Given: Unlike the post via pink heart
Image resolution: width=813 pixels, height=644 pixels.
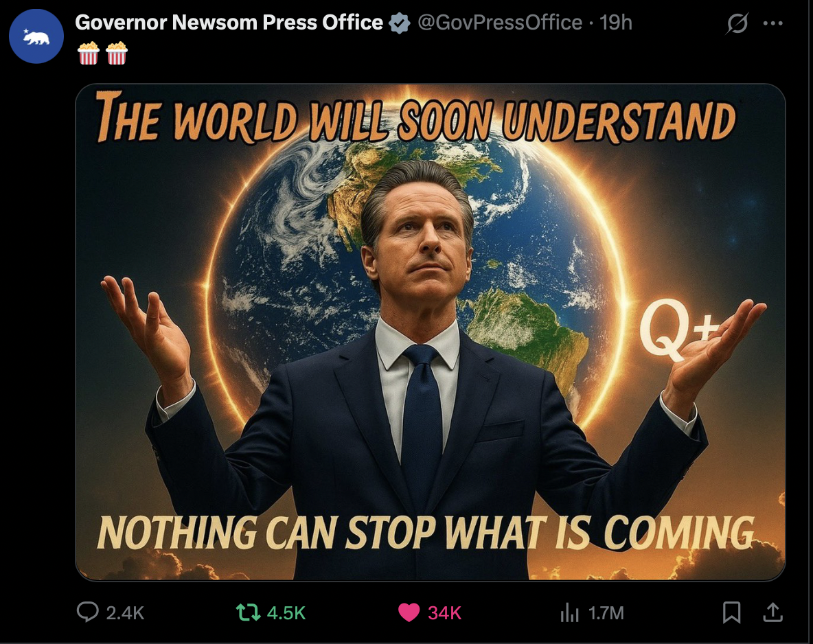Looking at the screenshot, I should 409,612.
